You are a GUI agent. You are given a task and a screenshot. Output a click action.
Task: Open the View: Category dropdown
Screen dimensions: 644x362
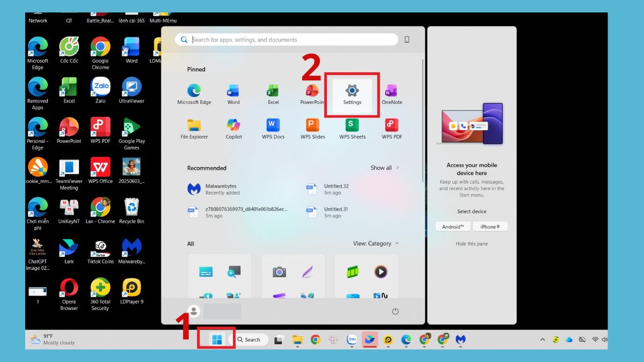pos(376,243)
